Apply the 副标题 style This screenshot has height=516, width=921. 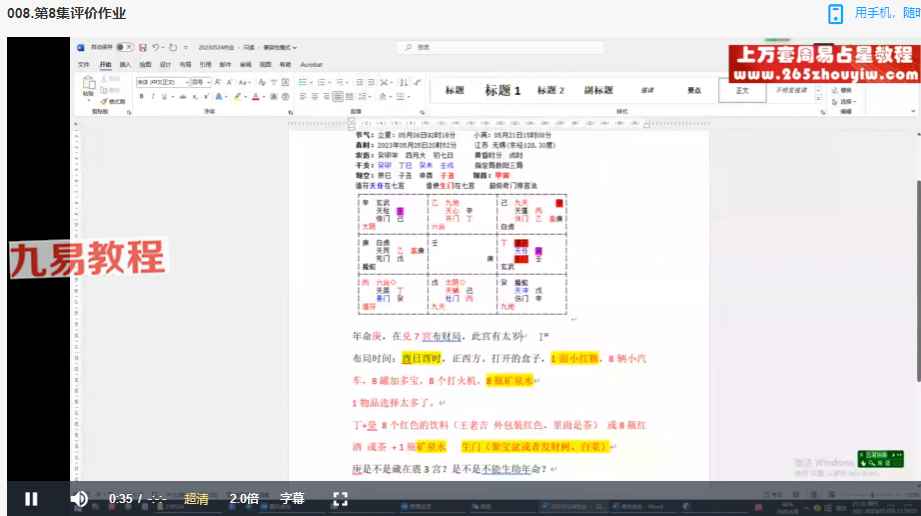tap(598, 90)
